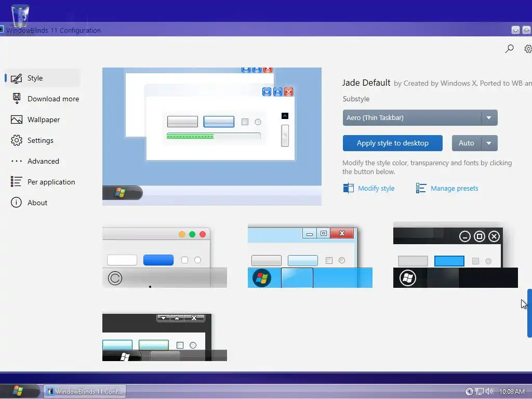Image resolution: width=532 pixels, height=399 pixels.
Task: Click the Recycle Bin desktop icon
Action: 20,16
